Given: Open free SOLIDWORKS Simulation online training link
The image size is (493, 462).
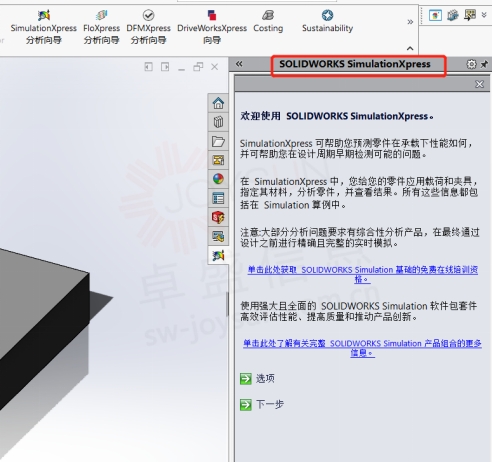Looking at the screenshot, I should 363,274.
